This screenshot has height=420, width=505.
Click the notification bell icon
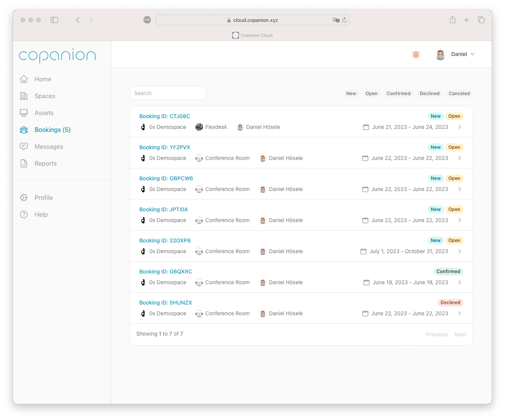click(416, 54)
